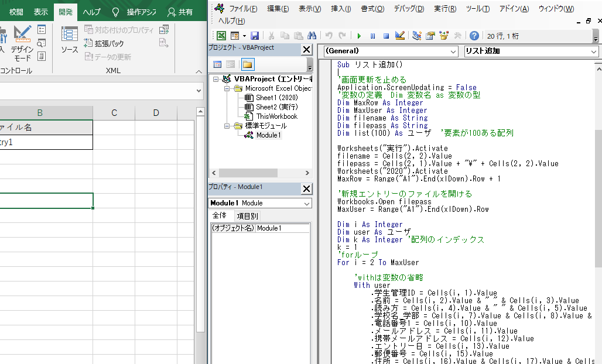The image size is (602, 364).
Task: Expand the Excel formula bar dropdown
Action: point(199,91)
